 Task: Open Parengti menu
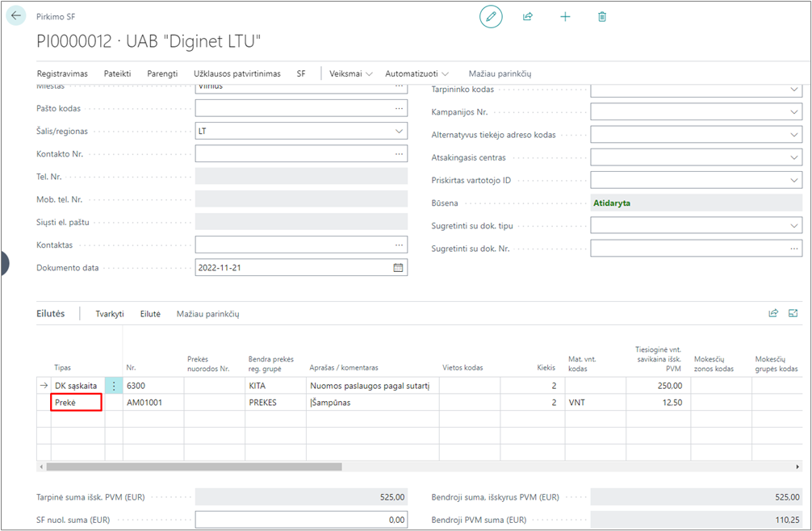[162, 73]
